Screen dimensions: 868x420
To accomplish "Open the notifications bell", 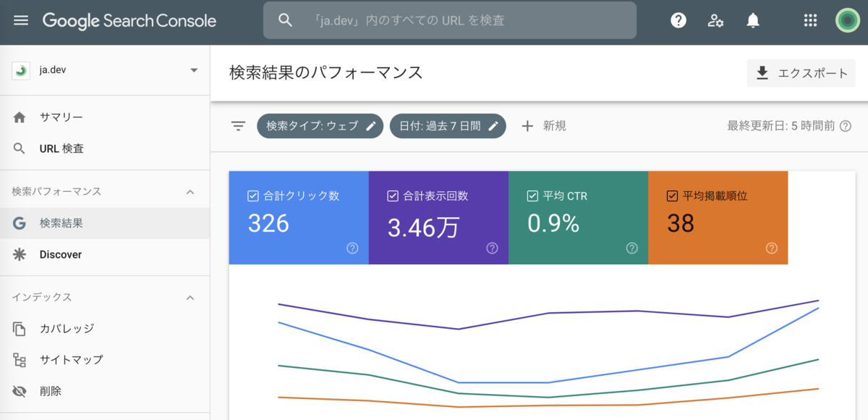I will [x=753, y=20].
